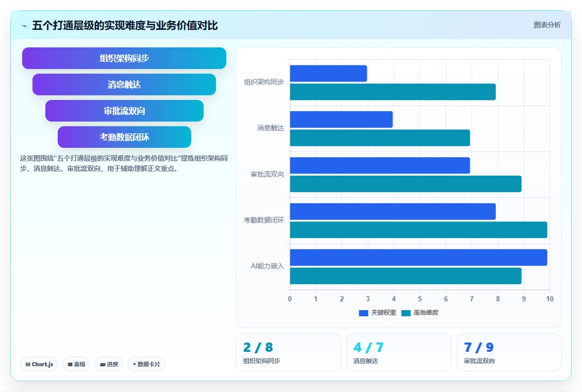Select the 消息触达 funnel layer
Viewport: 582px width, 392px height.
click(x=124, y=84)
